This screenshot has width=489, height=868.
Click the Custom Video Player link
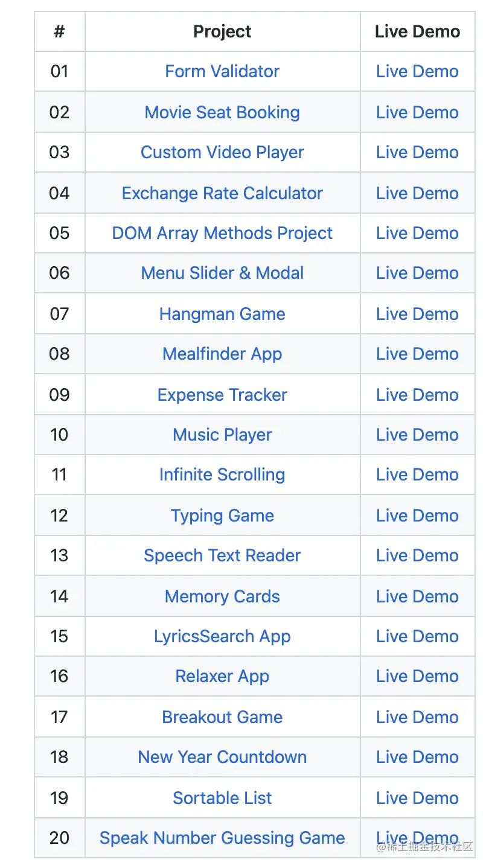tap(222, 152)
